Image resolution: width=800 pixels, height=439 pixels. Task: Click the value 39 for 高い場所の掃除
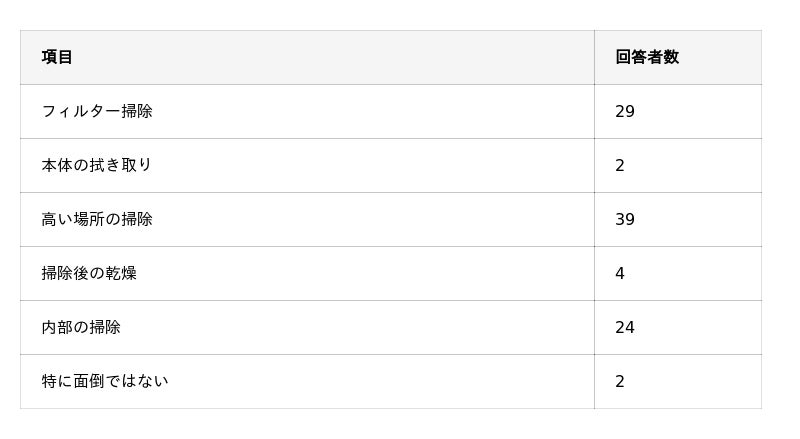click(x=624, y=220)
